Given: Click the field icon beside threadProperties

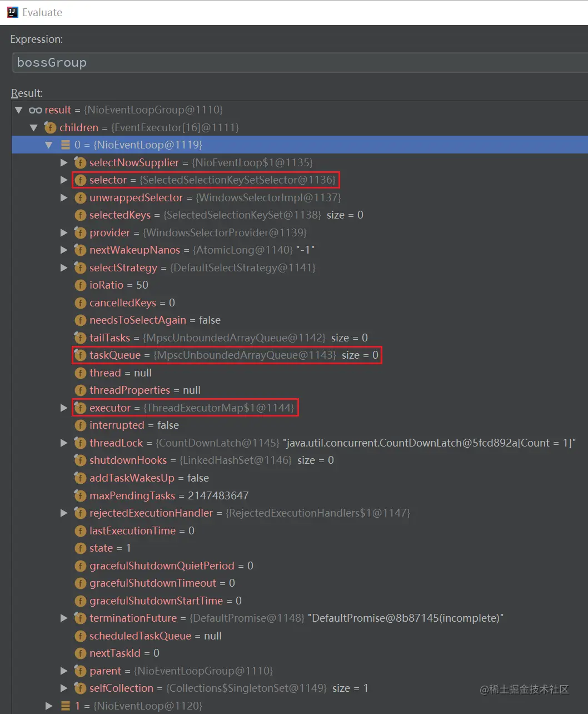Looking at the screenshot, I should pyautogui.click(x=81, y=390).
